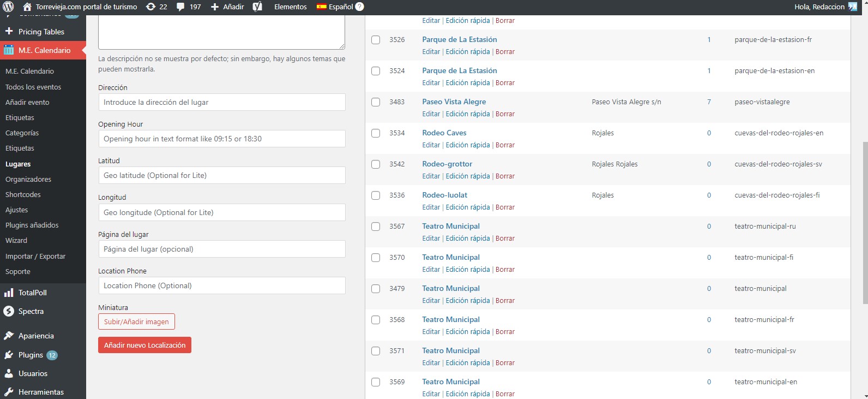Click the TotalPoll chart icon
The height and width of the screenshot is (399, 868).
pyautogui.click(x=9, y=293)
